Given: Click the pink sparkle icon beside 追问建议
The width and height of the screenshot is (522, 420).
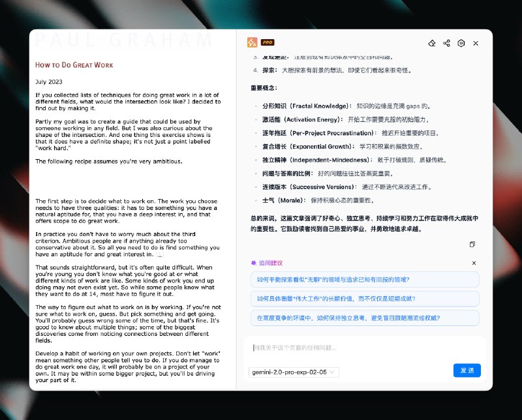Looking at the screenshot, I should point(253,263).
